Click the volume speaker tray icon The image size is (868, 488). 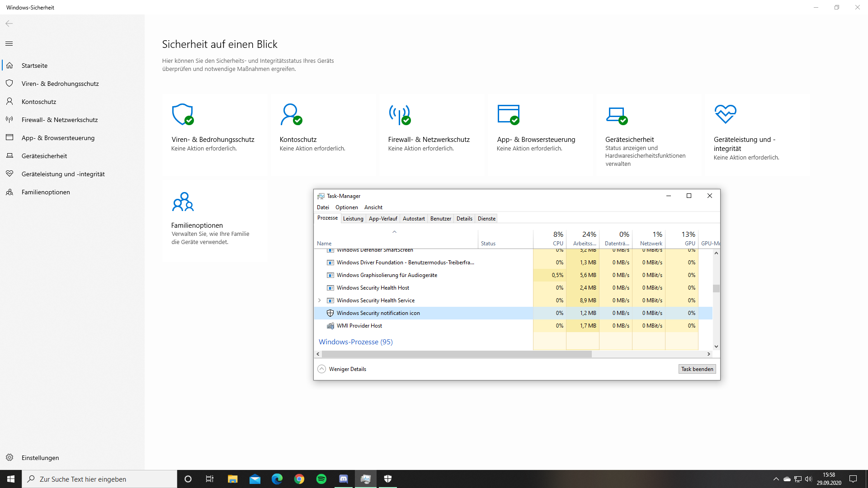tap(808, 479)
